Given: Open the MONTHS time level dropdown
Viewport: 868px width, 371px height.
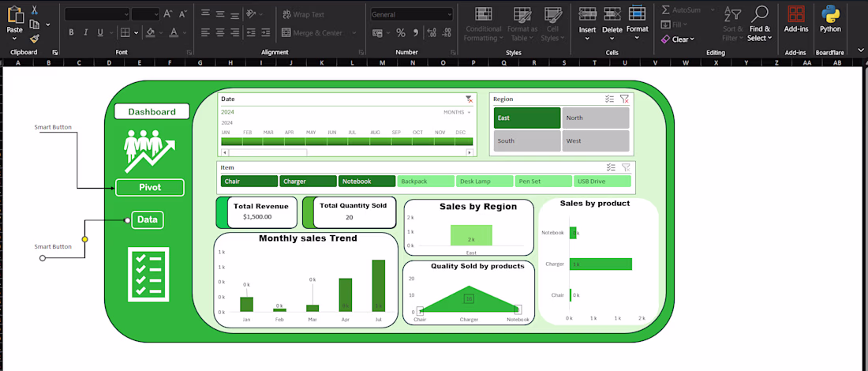Looking at the screenshot, I should (x=457, y=112).
